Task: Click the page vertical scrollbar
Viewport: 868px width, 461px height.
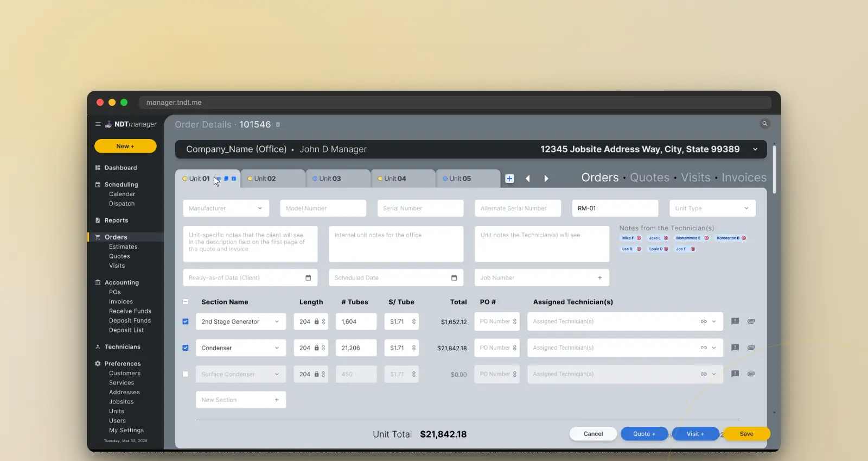Action: tap(774, 169)
